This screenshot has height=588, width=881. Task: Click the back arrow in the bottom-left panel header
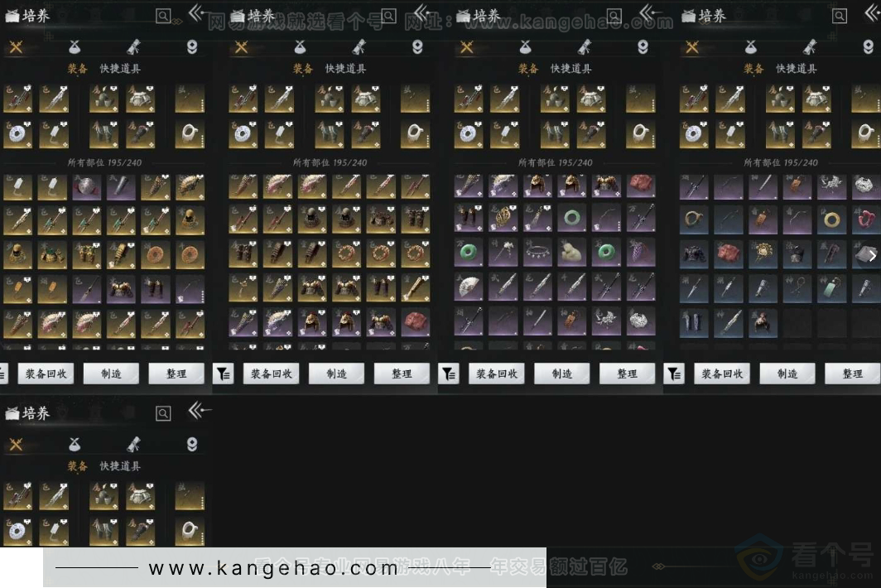pos(198,411)
